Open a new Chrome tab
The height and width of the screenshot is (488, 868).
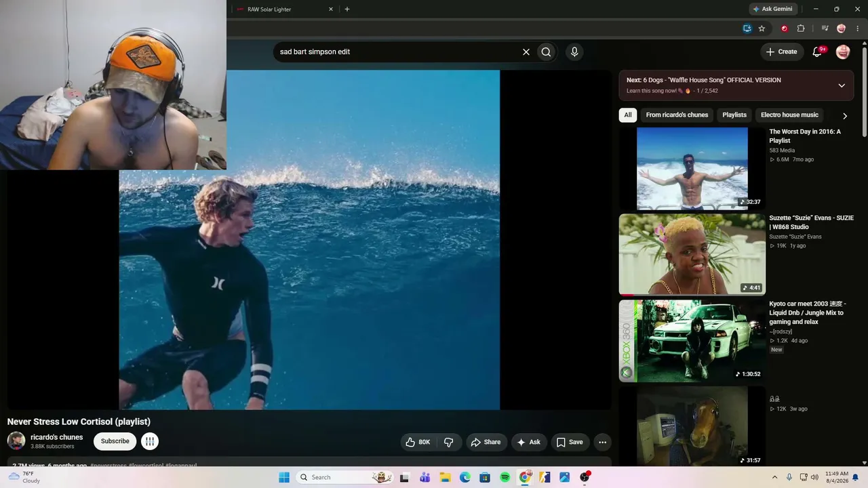tap(347, 9)
